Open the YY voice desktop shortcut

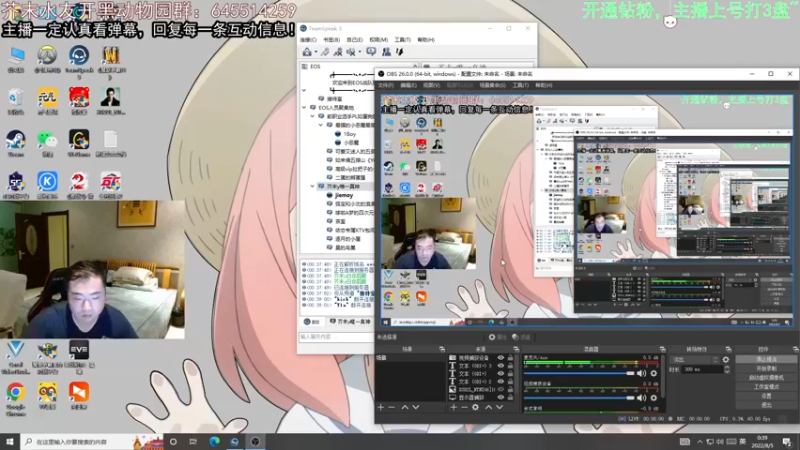[x=47, y=396]
